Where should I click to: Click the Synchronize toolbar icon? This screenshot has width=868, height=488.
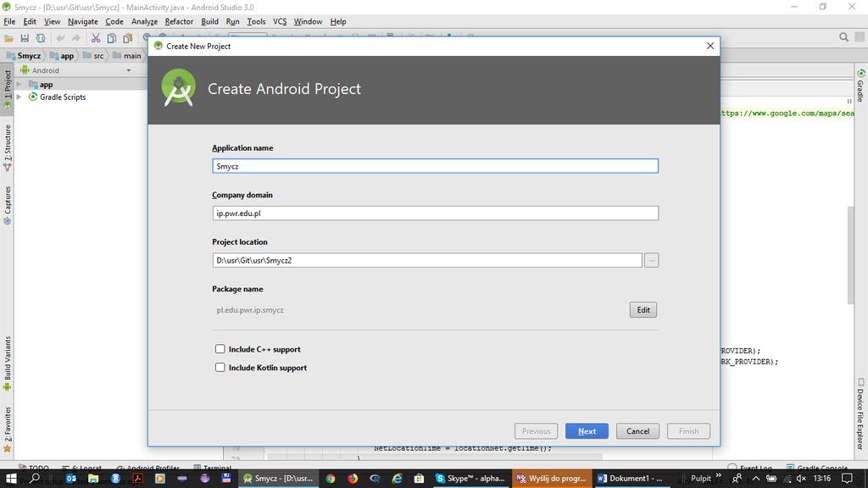41,38
